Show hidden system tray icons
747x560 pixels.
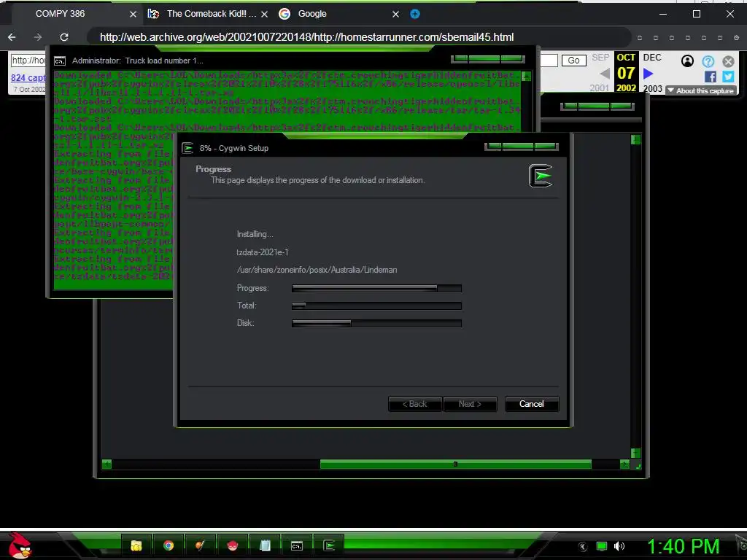click(x=583, y=547)
